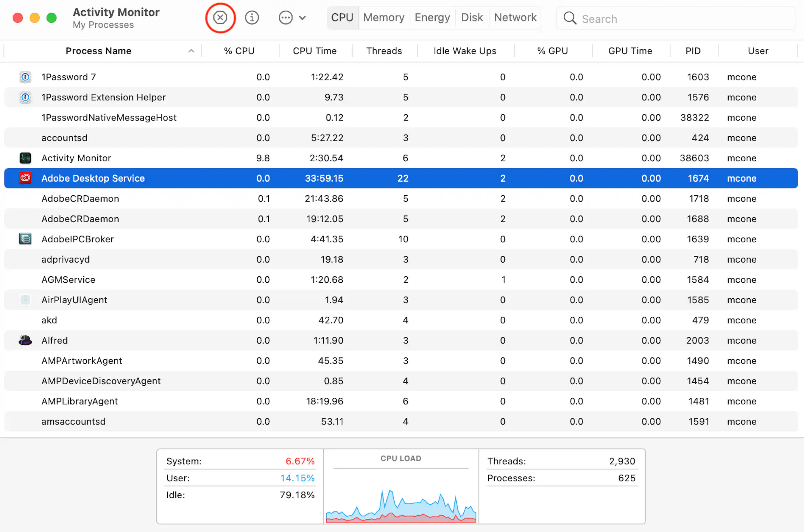Screen dimensions: 804x532
Task: Click the sort chevron on Process Name column
Action: click(191, 51)
